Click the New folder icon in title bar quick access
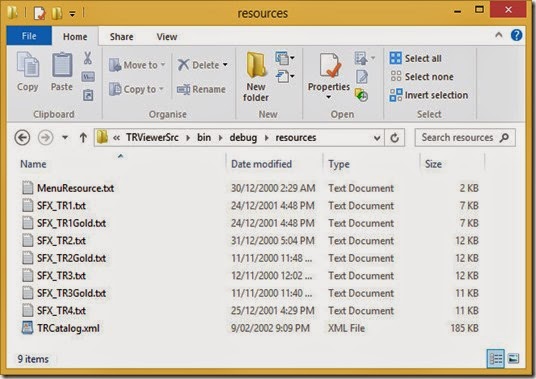This screenshot has width=536, height=379. tap(57, 13)
